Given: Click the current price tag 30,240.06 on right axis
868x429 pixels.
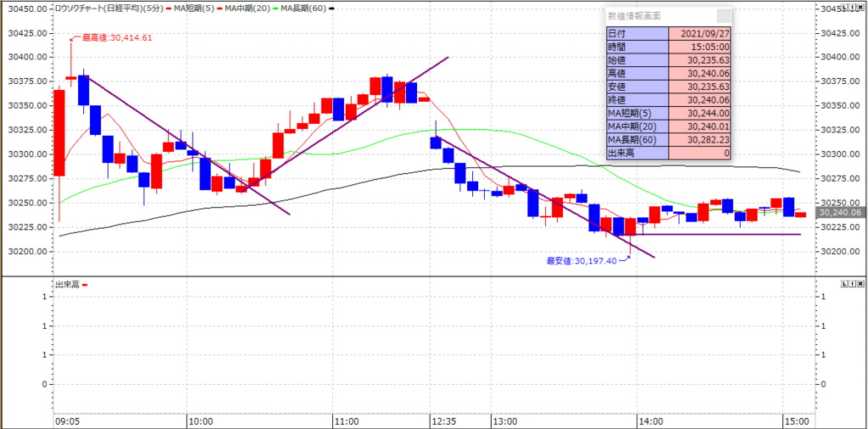Looking at the screenshot, I should [840, 213].
